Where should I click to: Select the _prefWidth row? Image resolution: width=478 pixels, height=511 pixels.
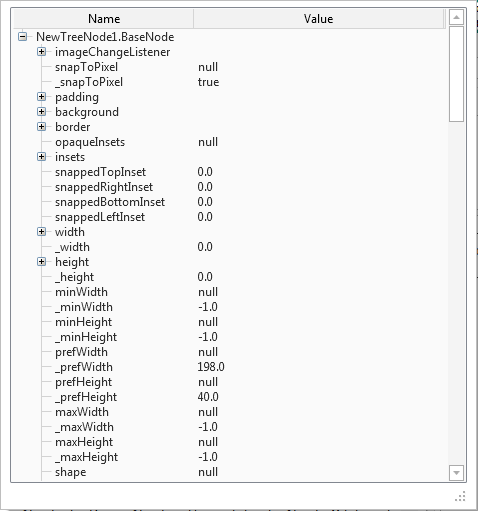[x=230, y=367]
